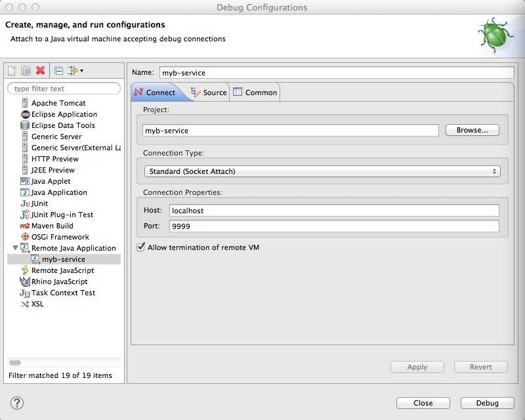525x420 pixels.
Task: Select the Maven Build m2 icon
Action: point(25,226)
